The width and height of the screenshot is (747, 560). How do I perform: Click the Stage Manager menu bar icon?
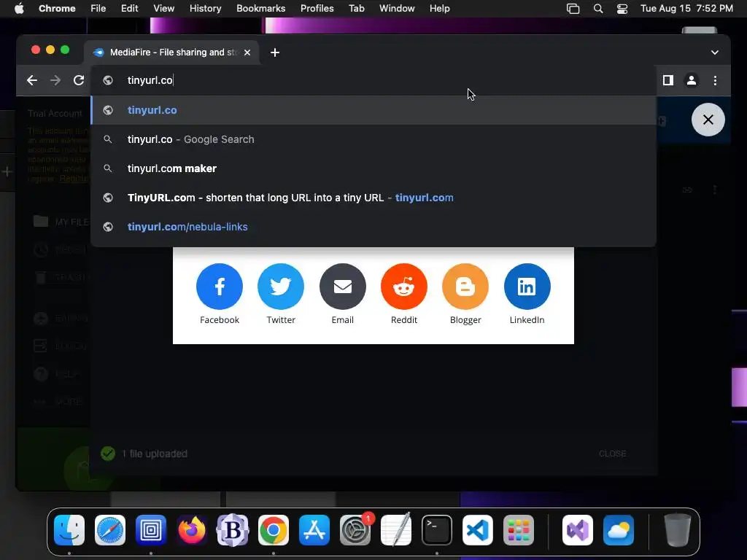(x=573, y=9)
